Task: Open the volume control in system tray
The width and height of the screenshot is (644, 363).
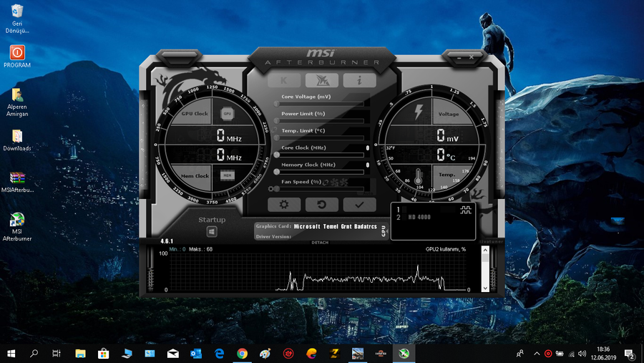Action: (x=582, y=354)
